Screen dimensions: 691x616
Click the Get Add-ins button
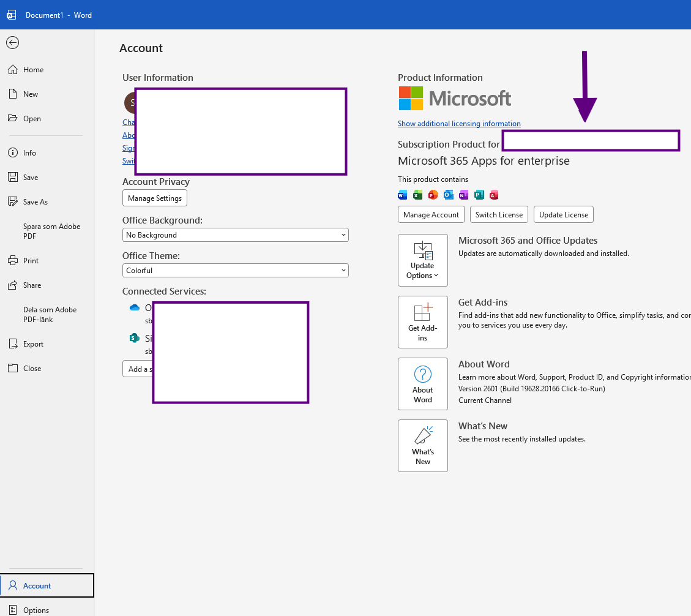(423, 322)
